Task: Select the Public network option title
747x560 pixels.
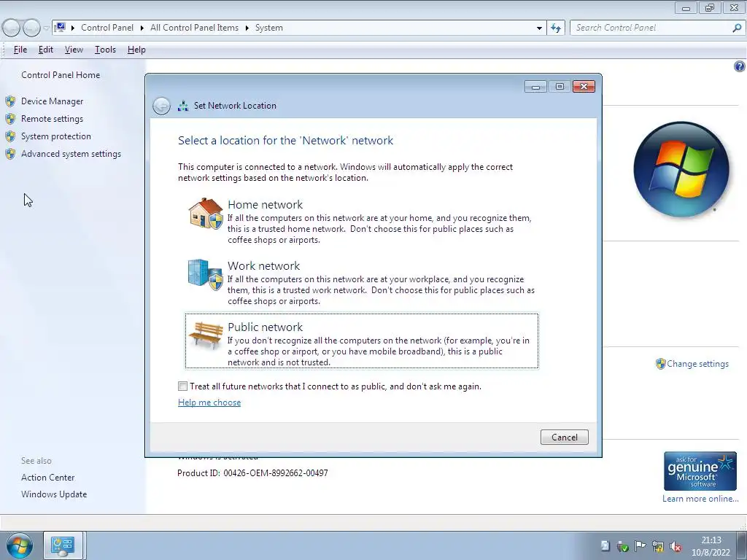Action: [265, 327]
